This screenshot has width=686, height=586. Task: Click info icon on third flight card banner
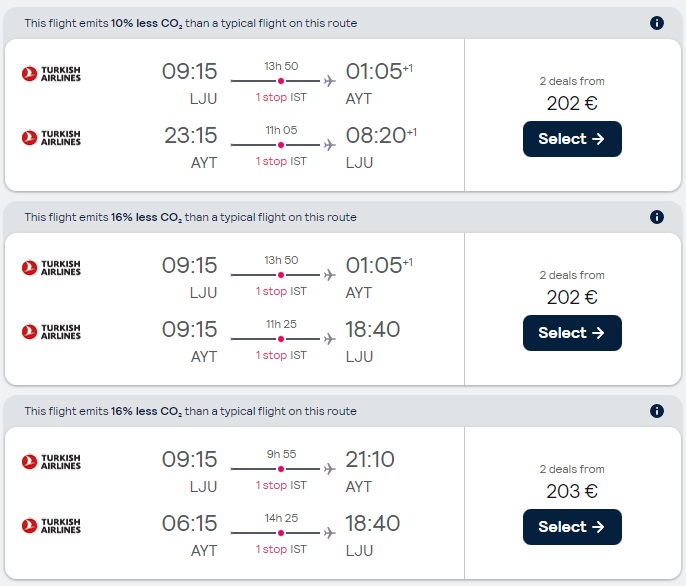click(x=657, y=411)
